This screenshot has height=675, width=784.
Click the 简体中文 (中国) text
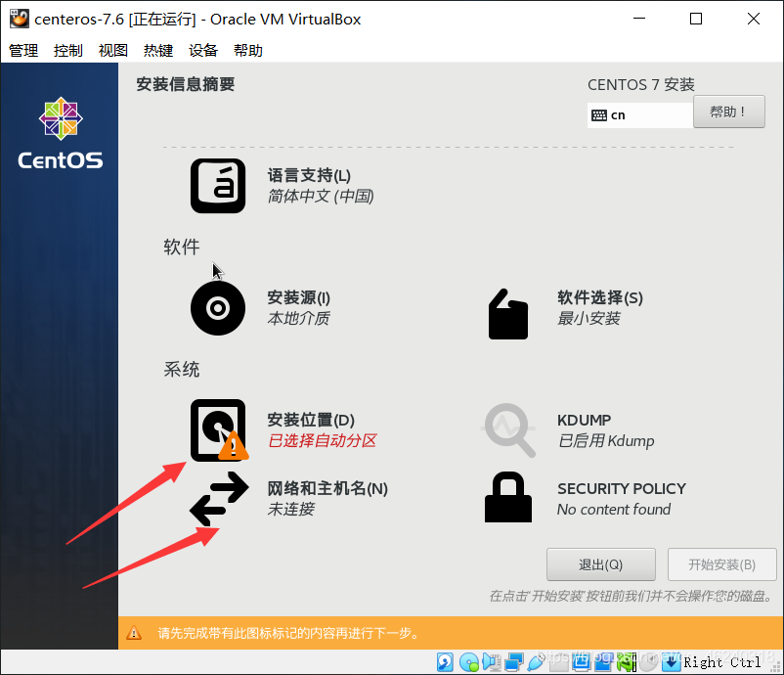pos(321,197)
